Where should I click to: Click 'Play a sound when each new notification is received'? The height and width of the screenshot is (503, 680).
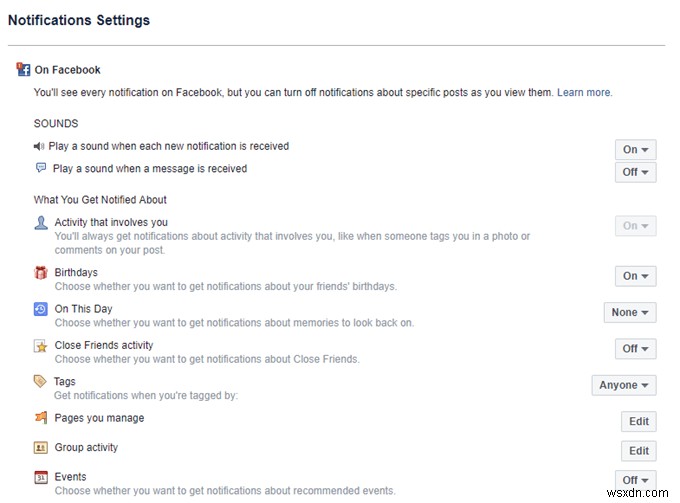pos(169,146)
